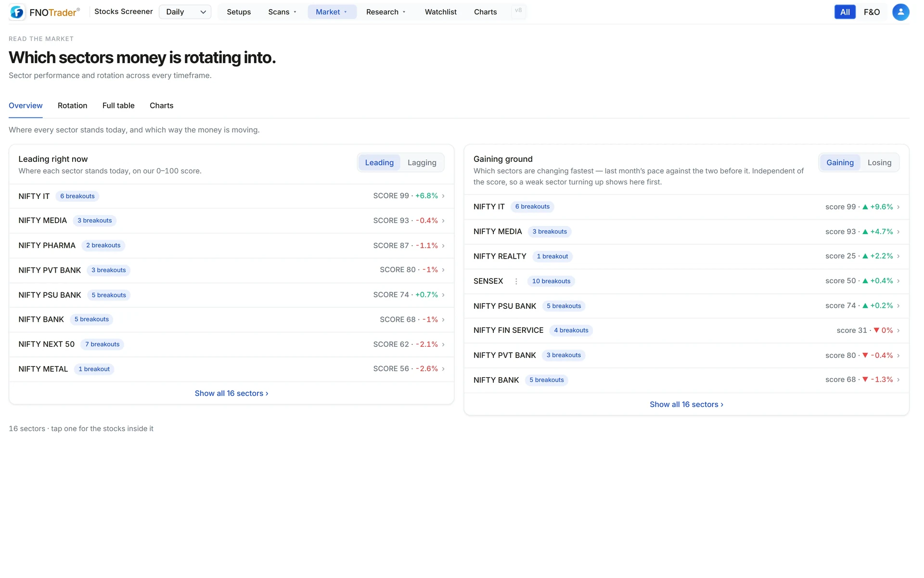Open NIFTY PVT BANK row in Gaining list
The image size is (924, 578).
click(x=686, y=355)
